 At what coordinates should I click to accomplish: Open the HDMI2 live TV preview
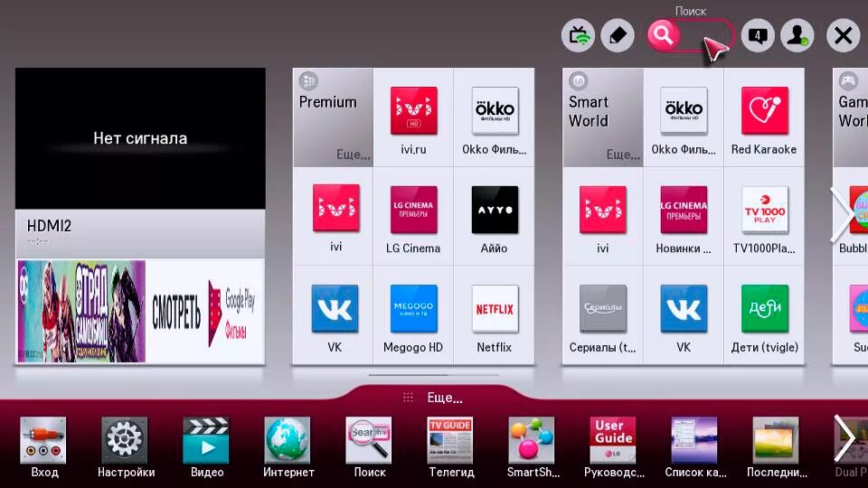point(140,138)
